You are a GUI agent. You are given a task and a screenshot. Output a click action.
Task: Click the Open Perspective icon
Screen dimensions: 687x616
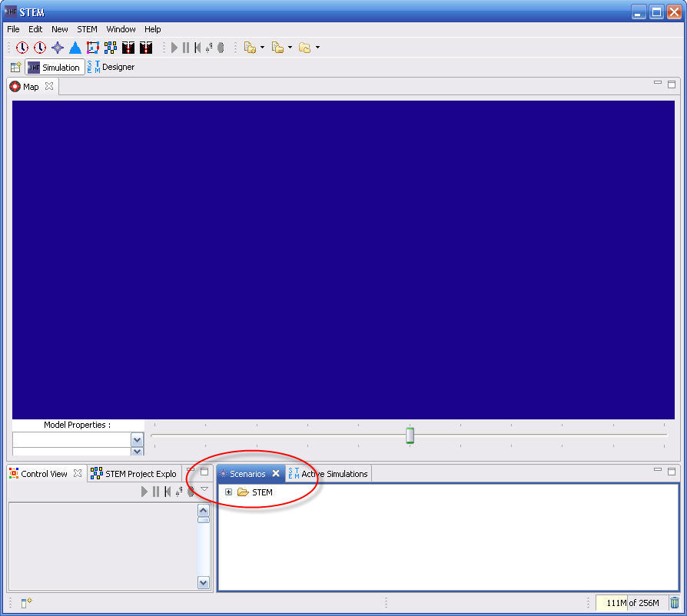pyautogui.click(x=15, y=68)
